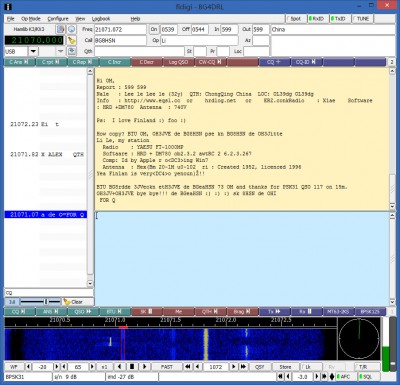Cycle waterfall display mode with WF button
400x385 pixels.
click(x=14, y=367)
